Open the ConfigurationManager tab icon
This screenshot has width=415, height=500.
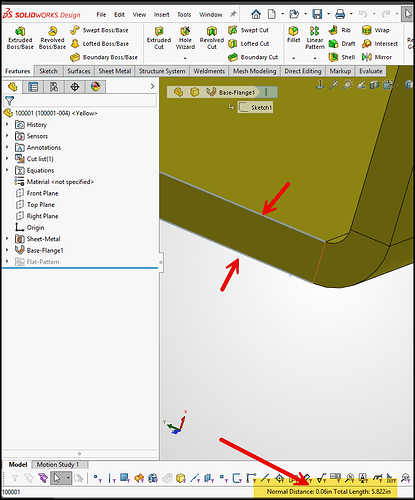click(x=54, y=87)
